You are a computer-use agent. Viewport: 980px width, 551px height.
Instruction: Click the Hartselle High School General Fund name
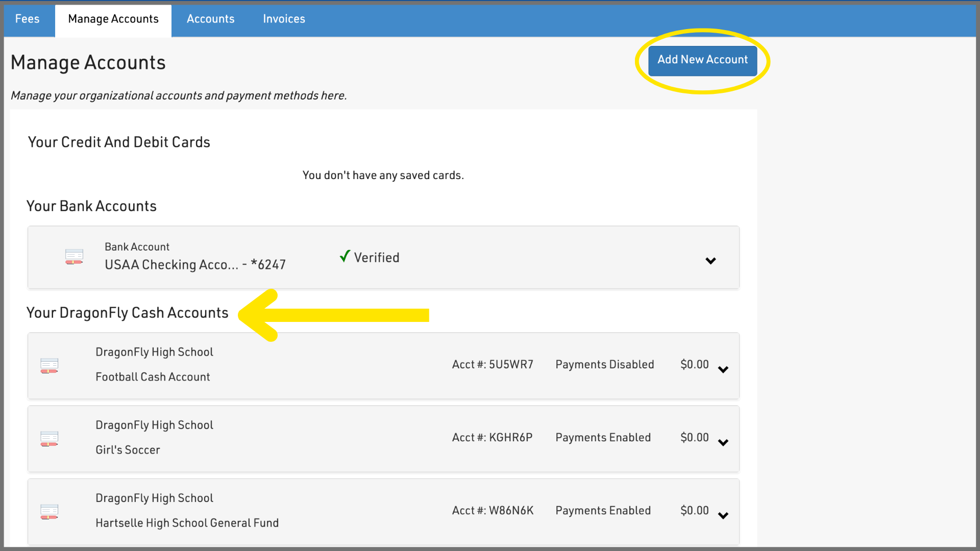(187, 522)
